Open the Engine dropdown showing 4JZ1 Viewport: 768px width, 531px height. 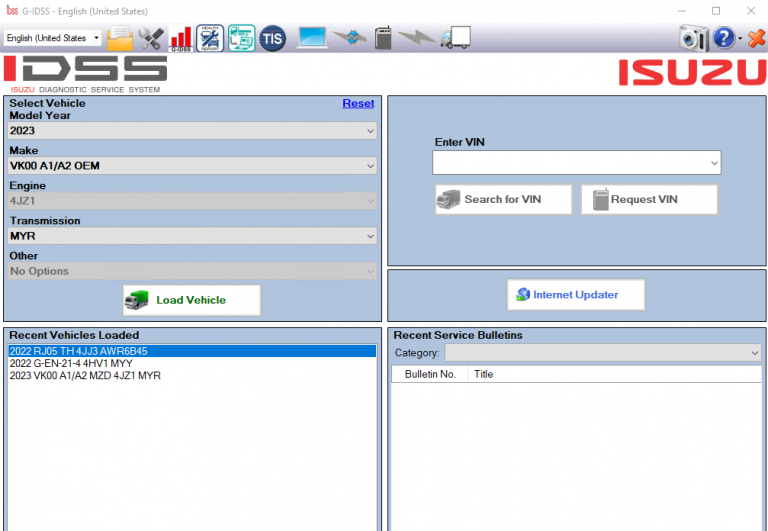click(x=192, y=201)
